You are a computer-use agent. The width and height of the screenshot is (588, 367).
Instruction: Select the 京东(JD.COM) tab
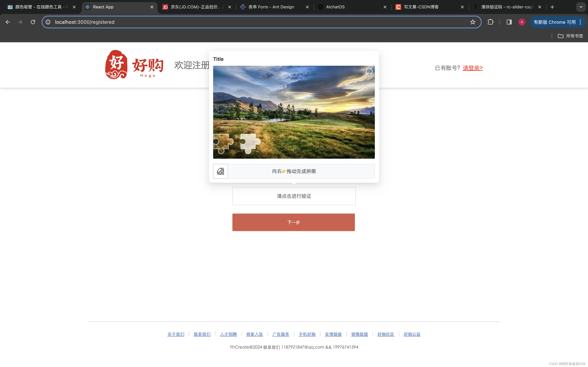click(x=196, y=7)
